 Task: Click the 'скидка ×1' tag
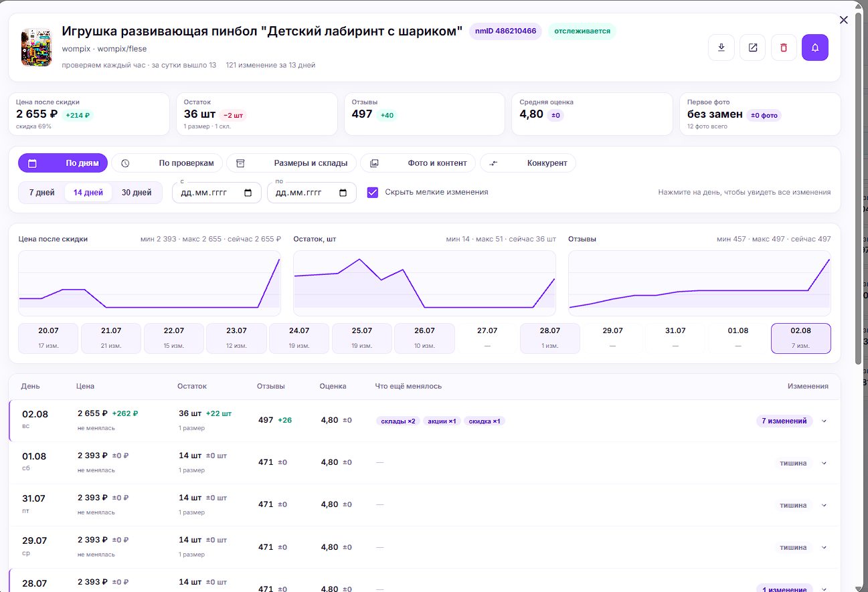click(x=485, y=421)
